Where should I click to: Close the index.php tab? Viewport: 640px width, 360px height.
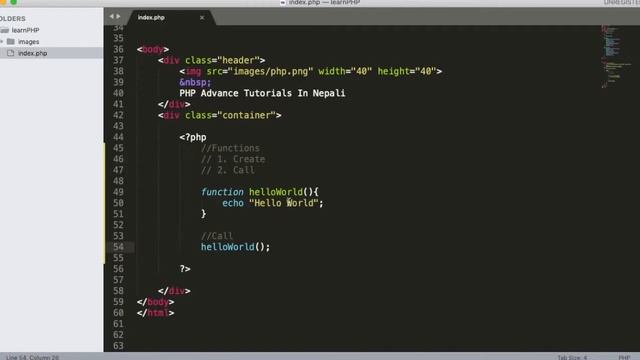202,18
